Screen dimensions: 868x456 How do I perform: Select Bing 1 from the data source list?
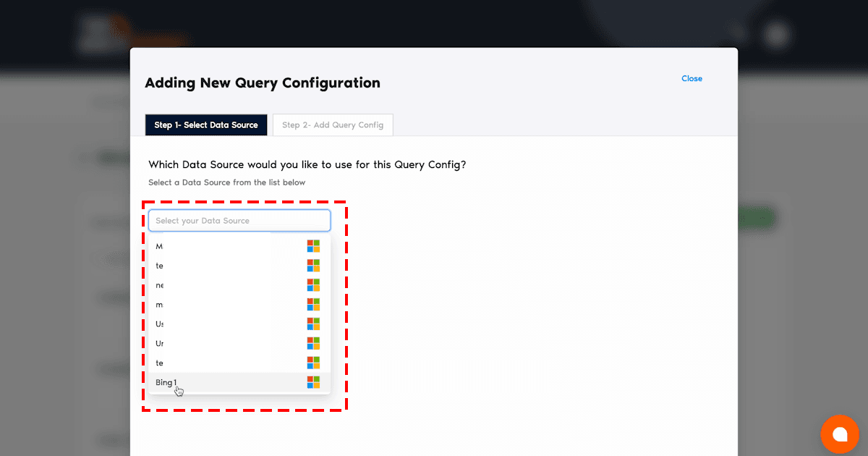pyautogui.click(x=166, y=382)
